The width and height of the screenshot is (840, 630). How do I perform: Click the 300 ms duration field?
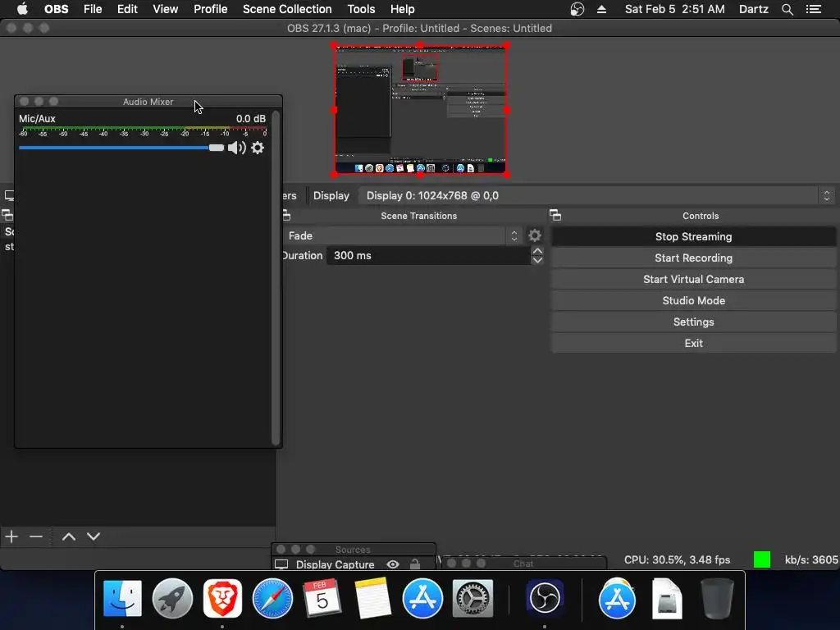pyautogui.click(x=428, y=256)
